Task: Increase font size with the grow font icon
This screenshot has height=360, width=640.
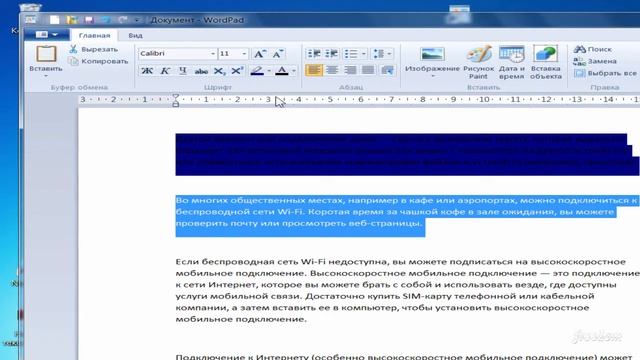Action: 260,54
